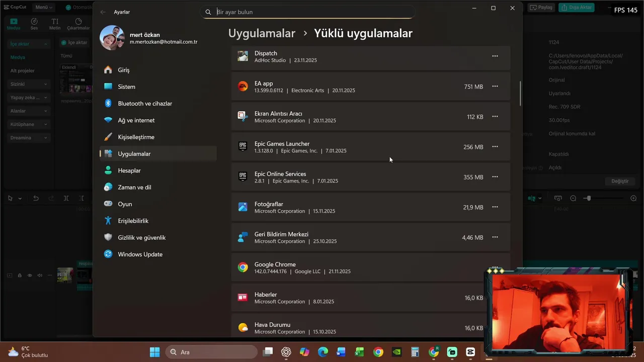This screenshot has width=644, height=362.
Task: Open the taskbar weather widget
Action: 29,352
